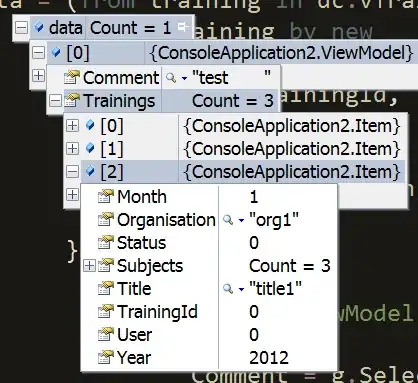Image resolution: width=418 pixels, height=383 pixels.
Task: Select the Comment property name
Action: point(121,78)
